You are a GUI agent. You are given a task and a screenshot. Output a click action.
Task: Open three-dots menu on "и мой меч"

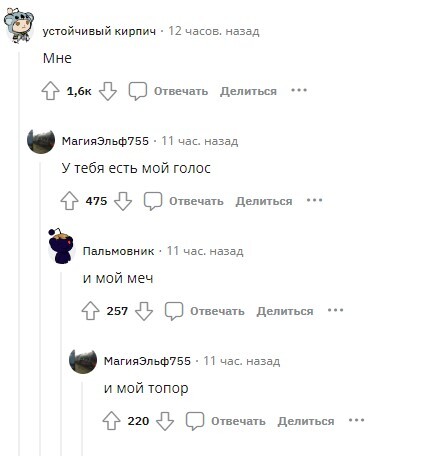[335, 310]
